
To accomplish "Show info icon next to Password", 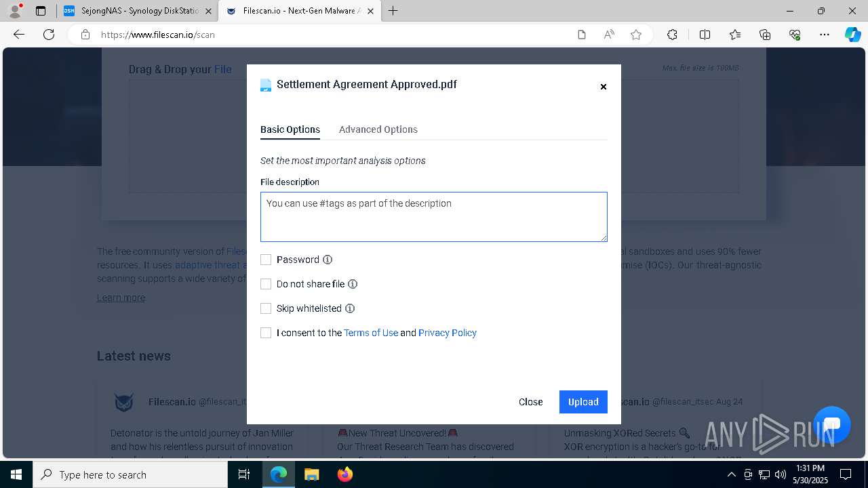I will point(328,260).
